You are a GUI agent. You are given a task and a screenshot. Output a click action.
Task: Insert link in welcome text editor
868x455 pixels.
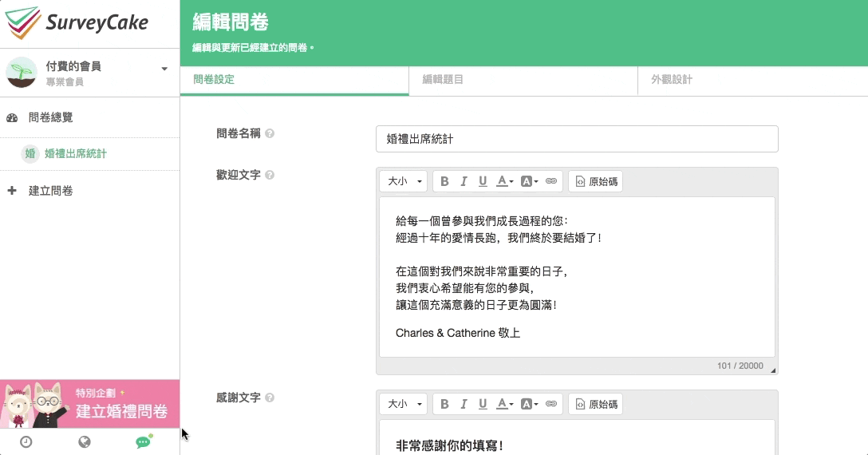[x=551, y=181]
